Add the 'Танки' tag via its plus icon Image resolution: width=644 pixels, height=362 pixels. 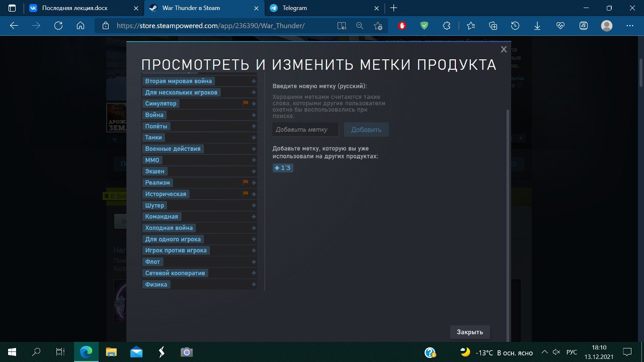click(x=254, y=138)
